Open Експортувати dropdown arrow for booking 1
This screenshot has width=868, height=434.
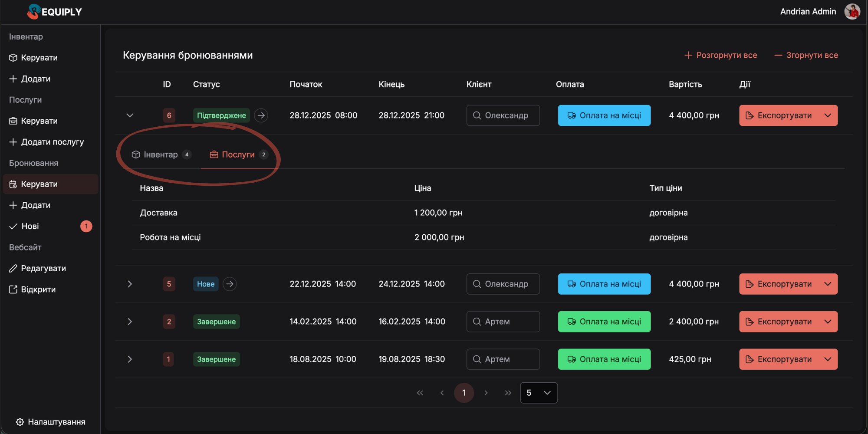828,359
